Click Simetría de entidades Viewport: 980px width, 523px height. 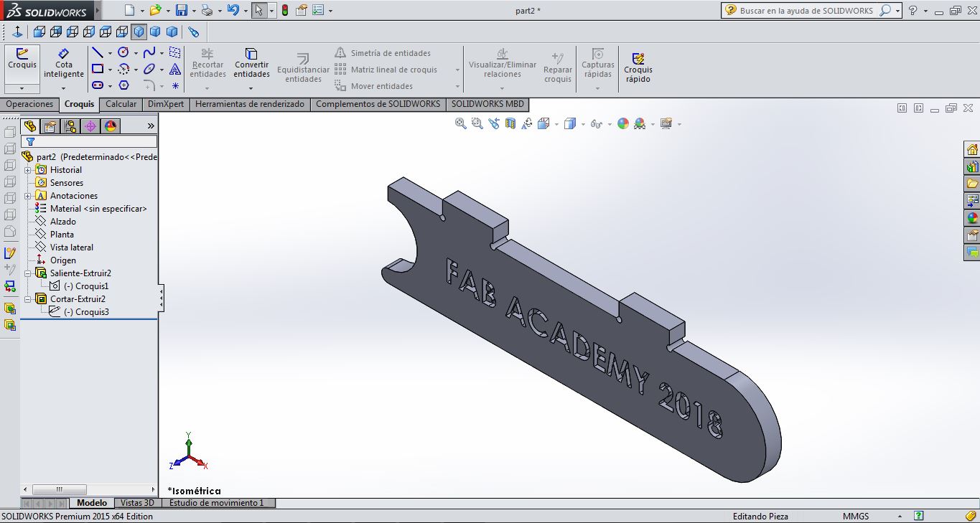tap(383, 53)
